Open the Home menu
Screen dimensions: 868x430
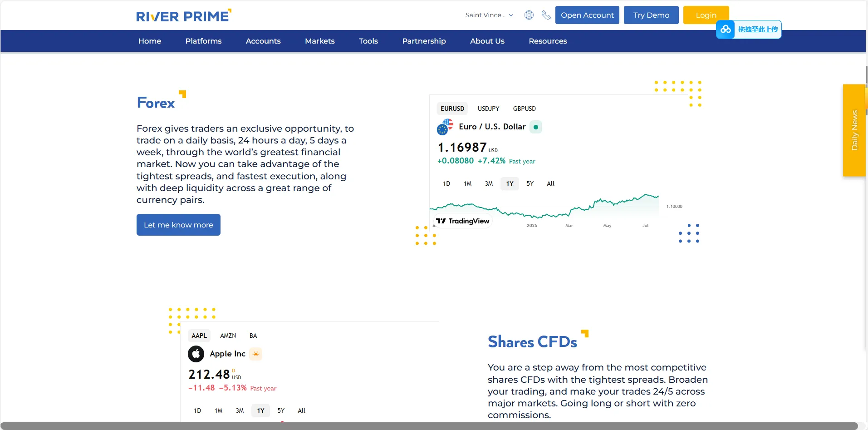click(150, 41)
